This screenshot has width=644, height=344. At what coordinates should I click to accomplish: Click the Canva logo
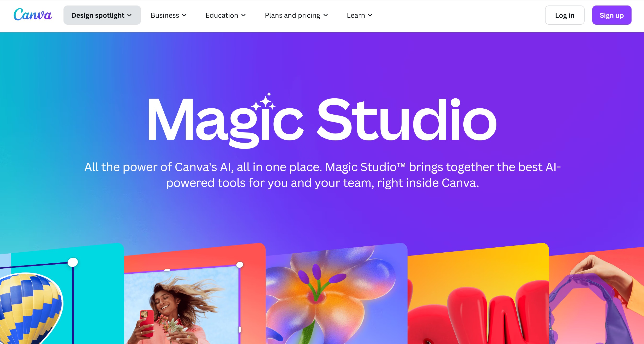coord(33,15)
